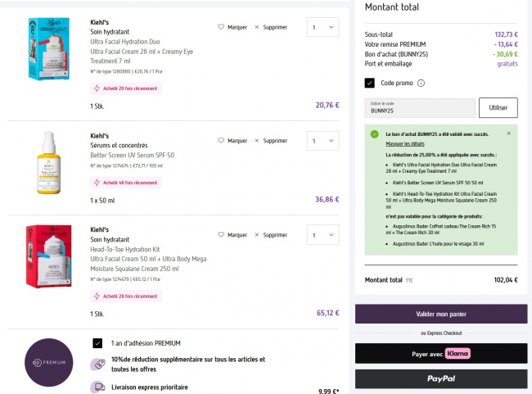This screenshot has height=394, width=532.
Task: Click heart icon for Ultra Facial Hydration Duo
Action: [x=221, y=27]
